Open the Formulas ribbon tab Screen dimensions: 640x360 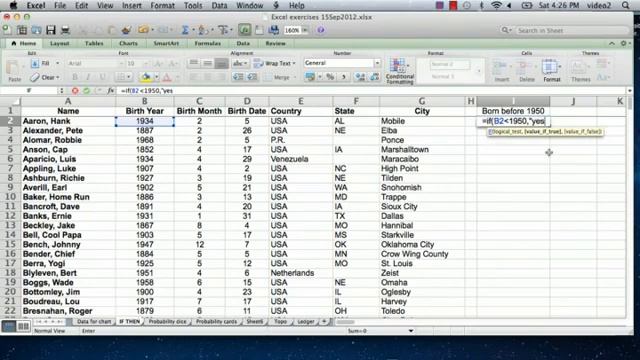(207, 43)
